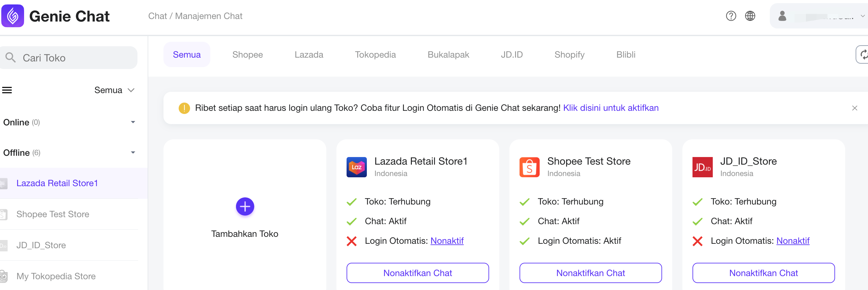Collapse the Online stores group

click(x=133, y=122)
